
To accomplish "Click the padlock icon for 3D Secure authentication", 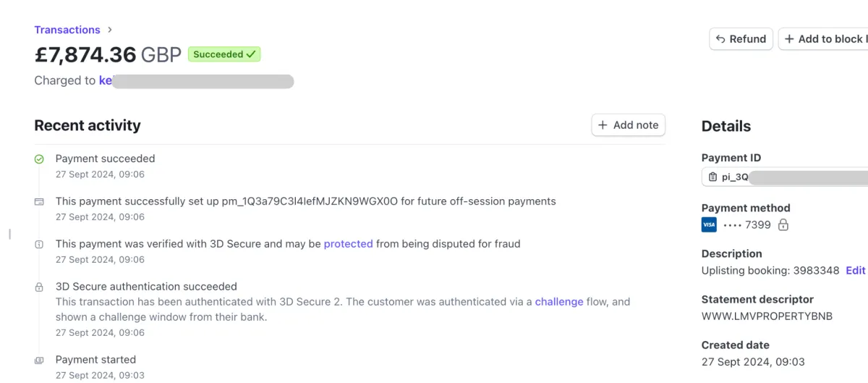I will [x=39, y=287].
